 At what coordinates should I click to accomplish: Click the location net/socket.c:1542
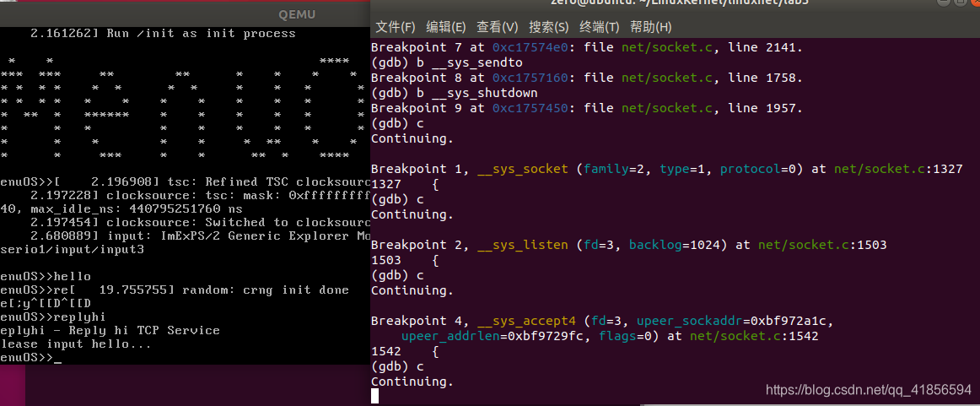coord(754,337)
